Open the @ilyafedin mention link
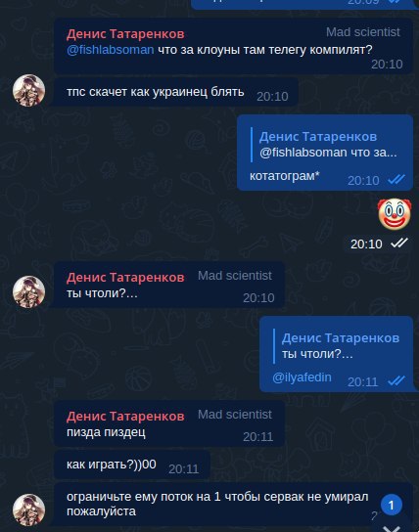 302,377
